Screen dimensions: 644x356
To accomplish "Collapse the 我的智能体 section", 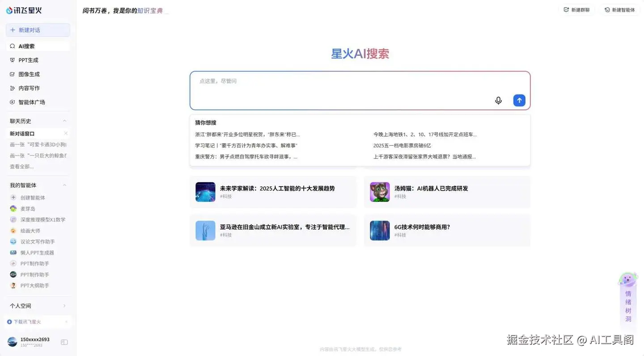I will point(64,185).
